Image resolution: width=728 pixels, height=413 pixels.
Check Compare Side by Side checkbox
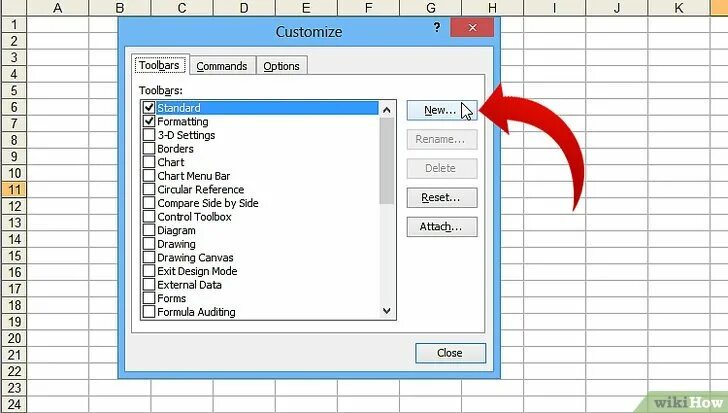tap(149, 203)
